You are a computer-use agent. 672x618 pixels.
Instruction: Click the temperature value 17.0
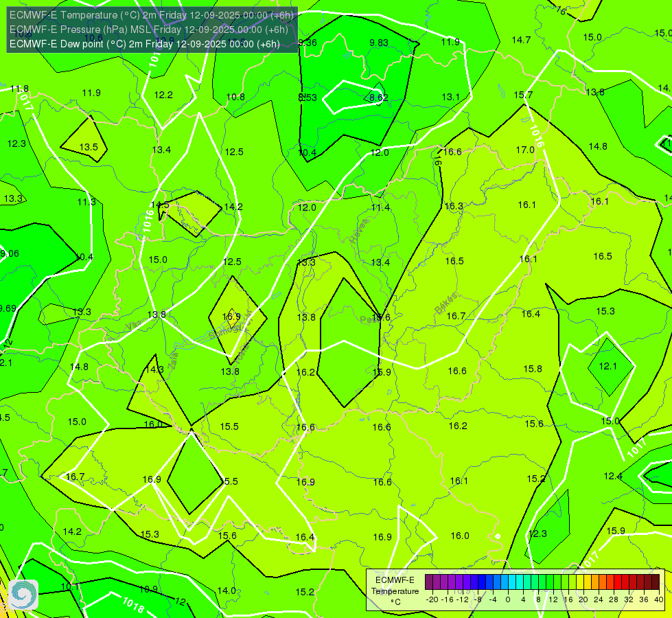(525, 150)
